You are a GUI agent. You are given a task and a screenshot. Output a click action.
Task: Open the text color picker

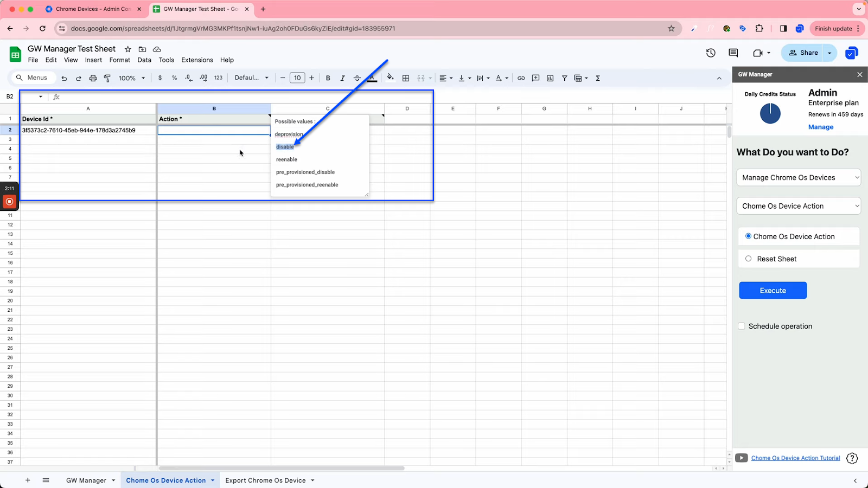tap(372, 78)
